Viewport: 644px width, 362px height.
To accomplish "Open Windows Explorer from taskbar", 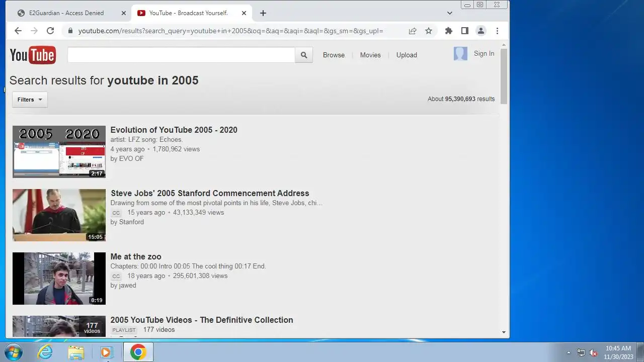I will (x=76, y=352).
